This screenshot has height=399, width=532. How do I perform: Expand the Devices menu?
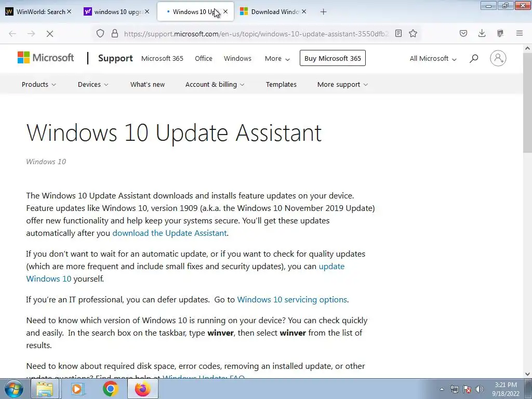pos(93,85)
